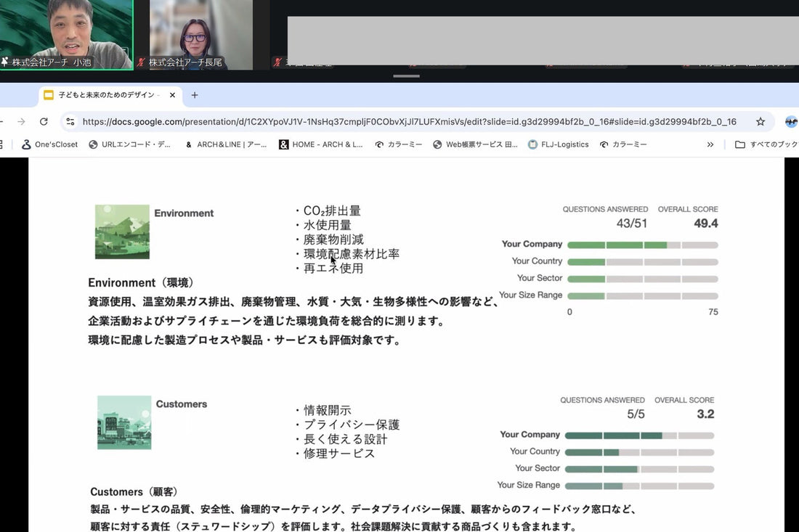Open the カラーミー bookmark after FLJ-Logistics
799x532 pixels.
point(622,144)
